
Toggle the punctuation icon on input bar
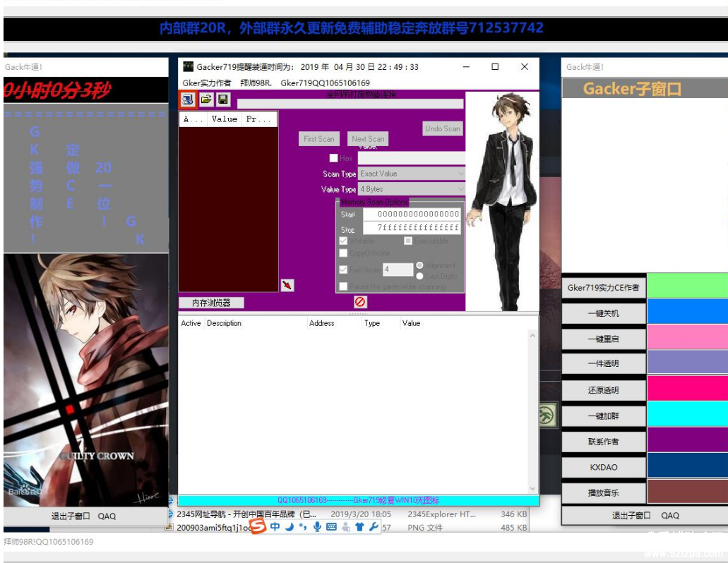point(303,526)
